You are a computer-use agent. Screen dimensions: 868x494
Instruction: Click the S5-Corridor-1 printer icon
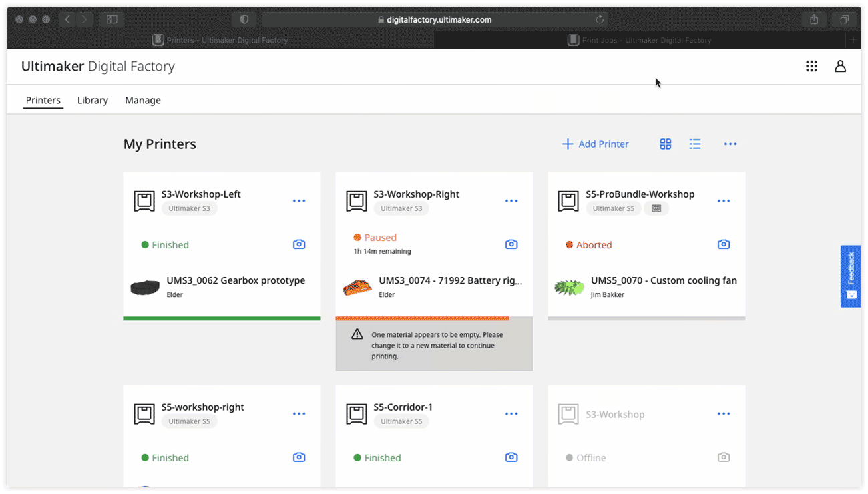tap(357, 413)
